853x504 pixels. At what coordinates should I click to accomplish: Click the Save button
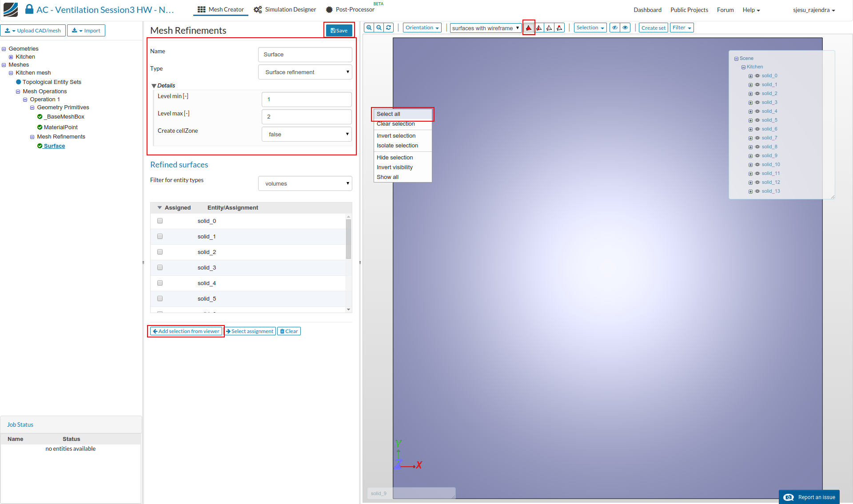click(x=339, y=30)
